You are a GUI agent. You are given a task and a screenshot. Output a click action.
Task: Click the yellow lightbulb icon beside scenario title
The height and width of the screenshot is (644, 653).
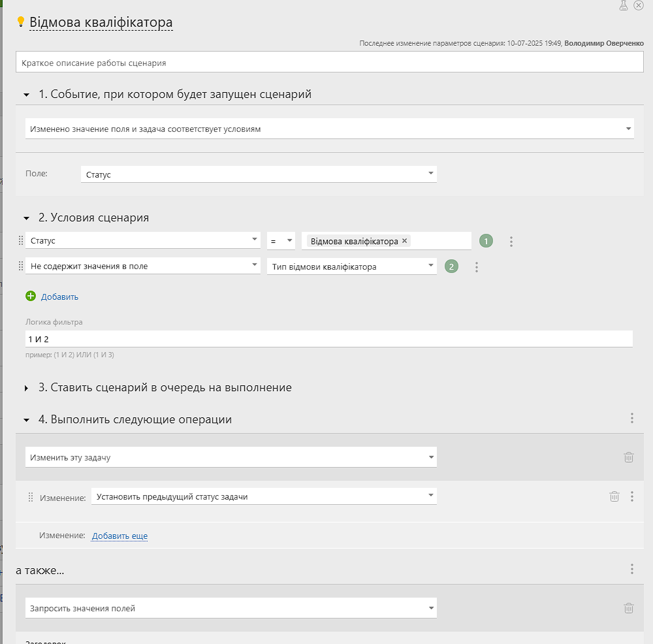pos(20,22)
